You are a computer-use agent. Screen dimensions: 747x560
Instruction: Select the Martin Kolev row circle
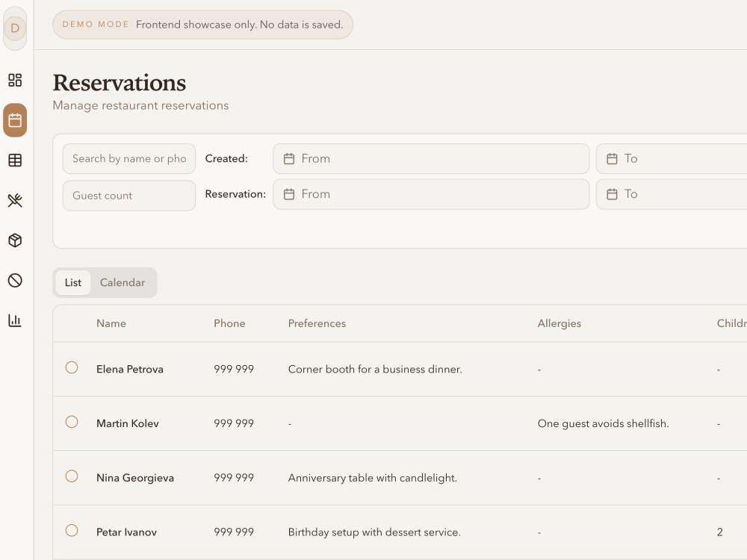pyautogui.click(x=72, y=422)
